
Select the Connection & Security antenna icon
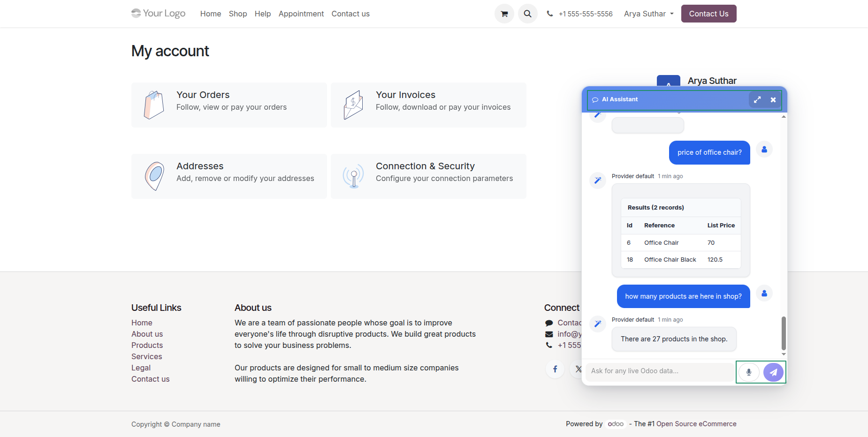pyautogui.click(x=353, y=176)
